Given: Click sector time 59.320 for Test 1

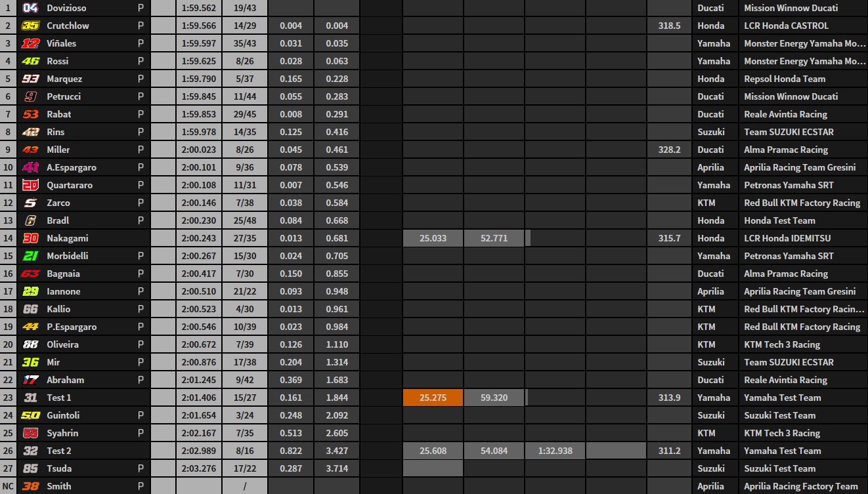Looking at the screenshot, I should click(x=494, y=398).
